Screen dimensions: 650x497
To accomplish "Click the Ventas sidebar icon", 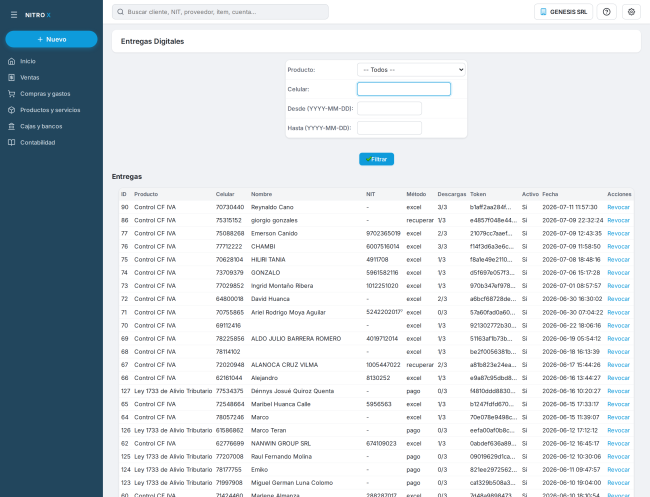I will point(12,78).
